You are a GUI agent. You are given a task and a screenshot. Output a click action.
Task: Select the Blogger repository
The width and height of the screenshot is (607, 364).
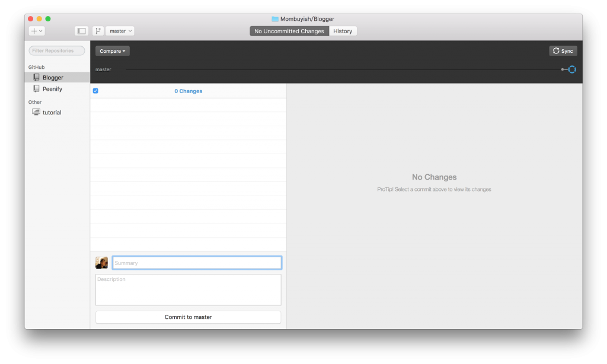pyautogui.click(x=57, y=78)
